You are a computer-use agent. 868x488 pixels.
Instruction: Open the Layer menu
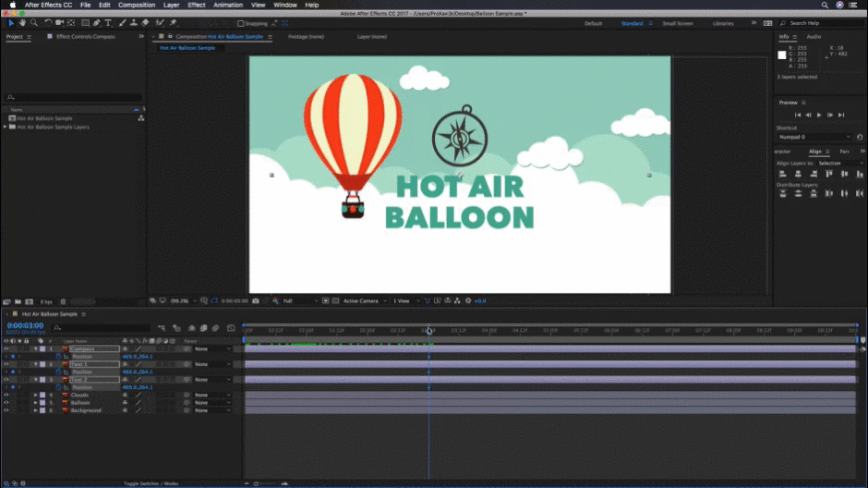click(x=172, y=5)
